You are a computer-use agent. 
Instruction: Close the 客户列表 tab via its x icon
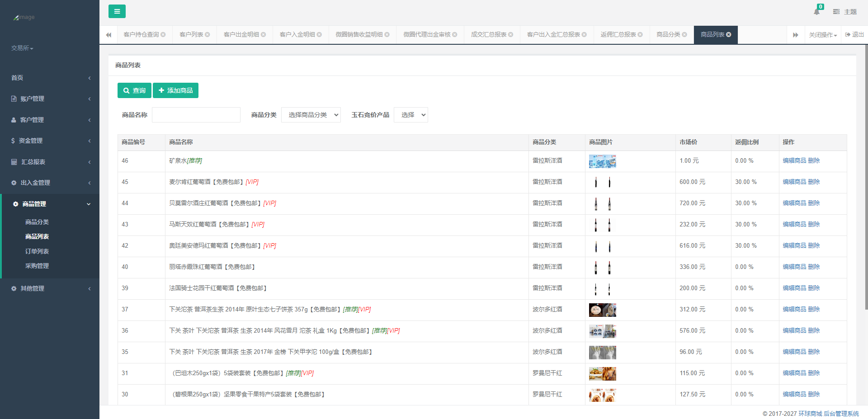click(x=208, y=34)
